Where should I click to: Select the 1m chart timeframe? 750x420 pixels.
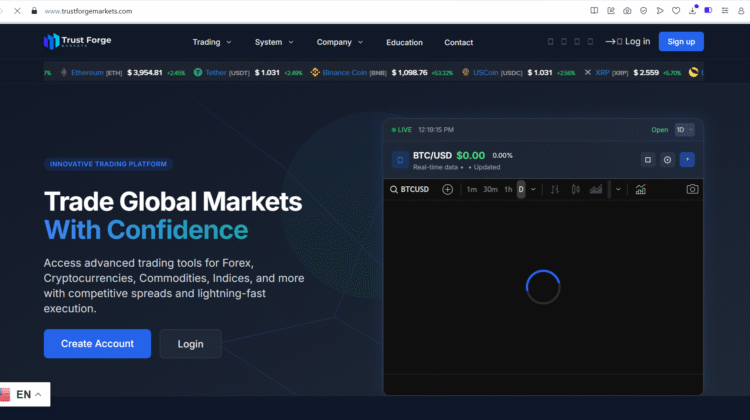point(471,189)
